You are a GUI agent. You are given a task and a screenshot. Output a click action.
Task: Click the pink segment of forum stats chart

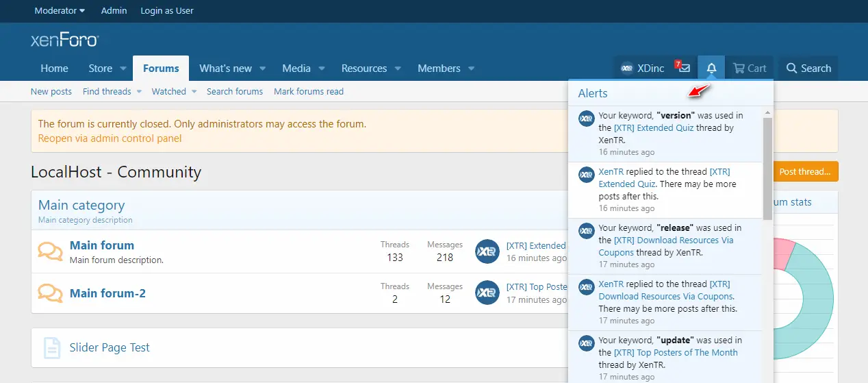tap(782, 254)
